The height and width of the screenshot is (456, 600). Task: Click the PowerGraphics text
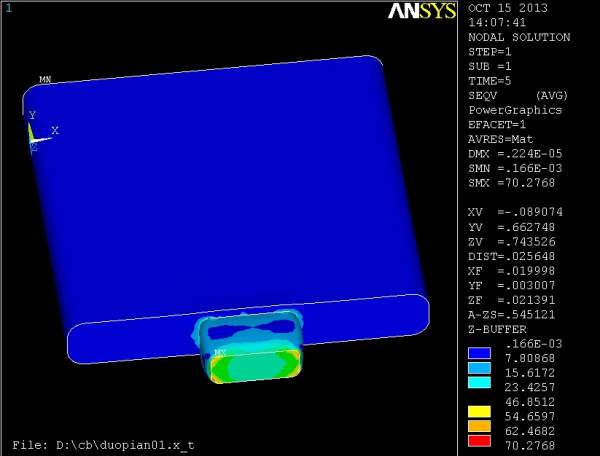tap(515, 110)
